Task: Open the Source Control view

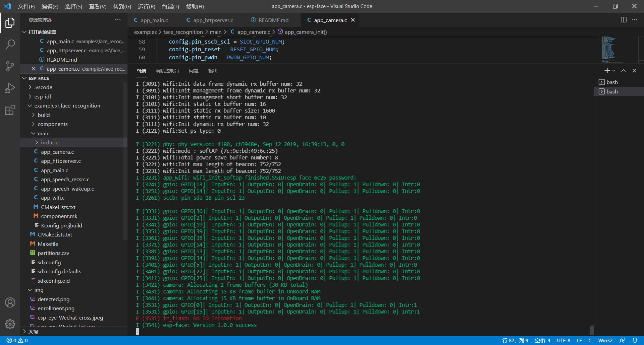Action: tap(10, 66)
